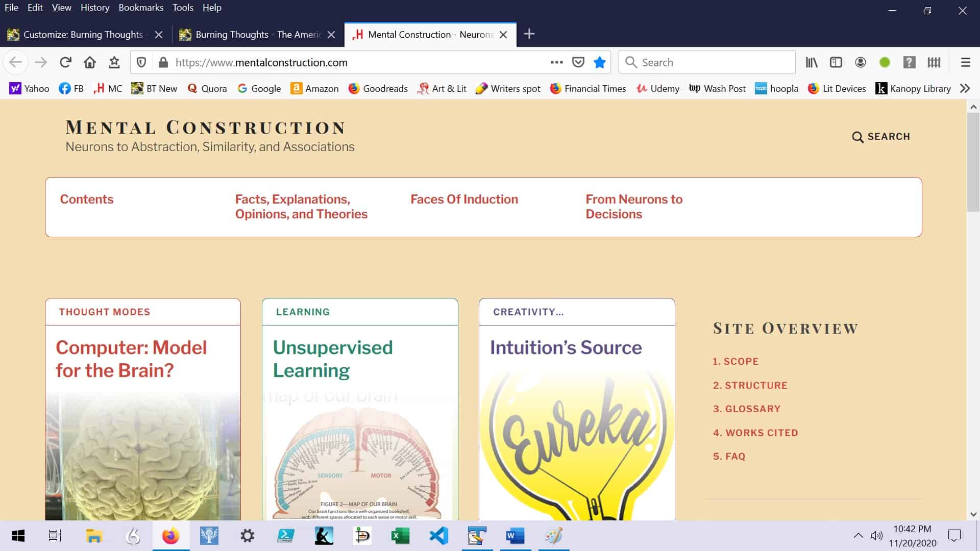Open the Faces Of Induction link
The width and height of the screenshot is (980, 551).
click(x=464, y=199)
